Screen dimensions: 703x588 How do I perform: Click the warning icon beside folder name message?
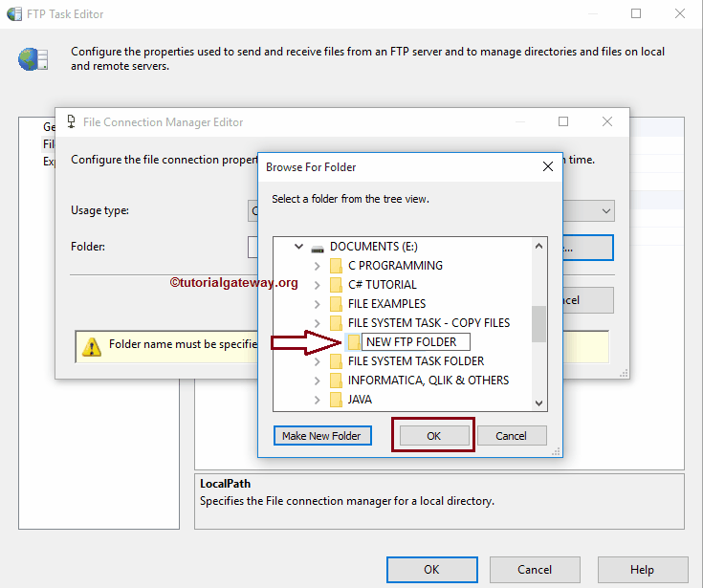(92, 347)
